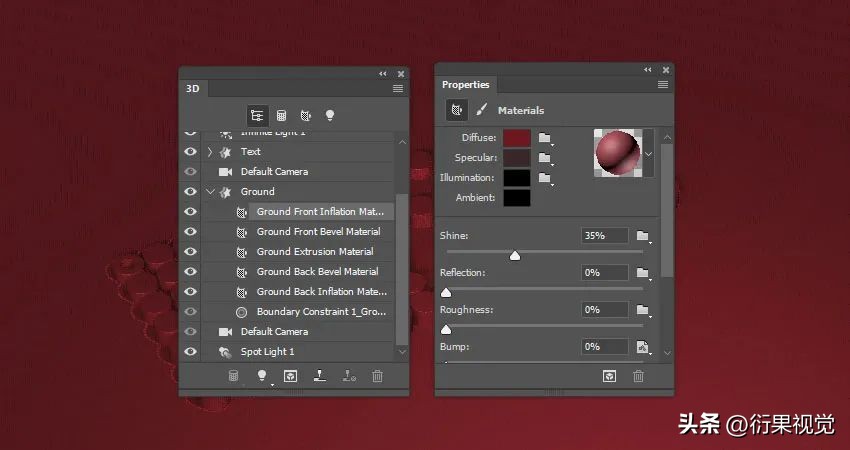Screen dimensions: 850x450
Task: Click 3D panel scrollbar up arrow
Action: coord(402,142)
